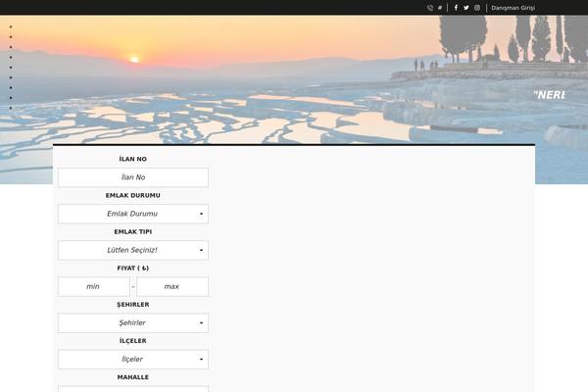Focus the min price field
This screenshot has width=588, height=392.
pos(94,286)
